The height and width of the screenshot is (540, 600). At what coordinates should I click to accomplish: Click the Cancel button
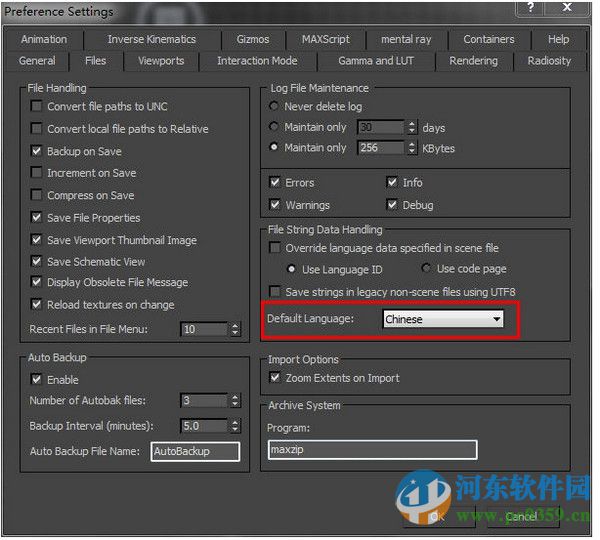522,517
